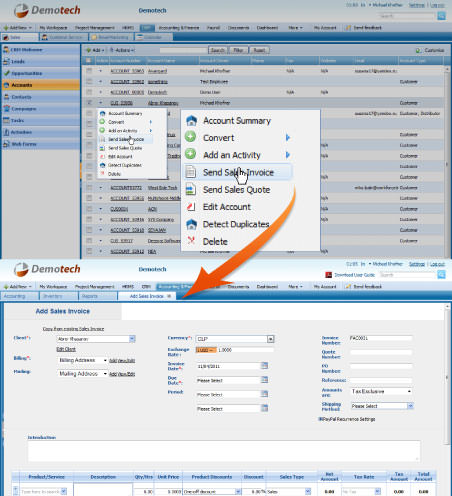Open the Actions dropdown in the accounts toolbar
Image resolution: width=452 pixels, height=496 pixels.
click(x=122, y=50)
